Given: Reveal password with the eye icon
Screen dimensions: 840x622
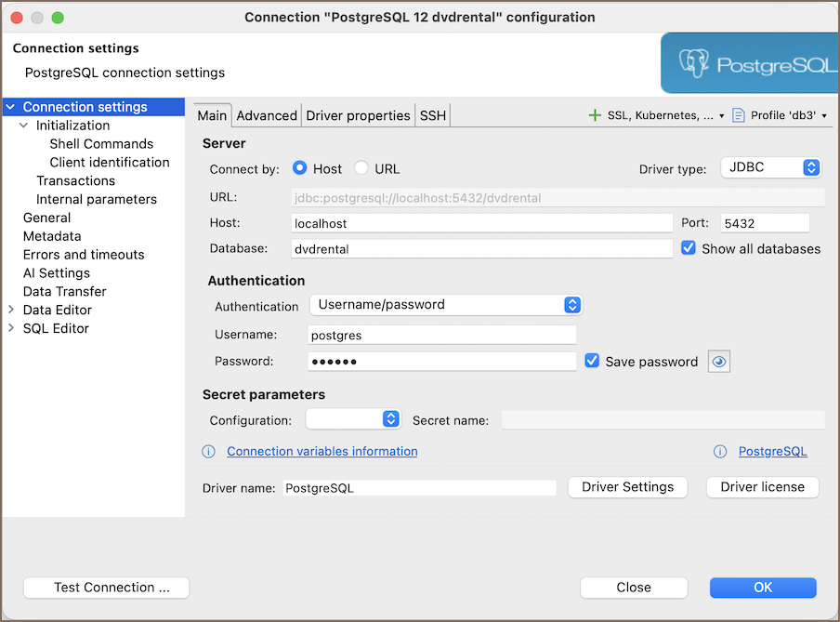Looking at the screenshot, I should coord(719,362).
